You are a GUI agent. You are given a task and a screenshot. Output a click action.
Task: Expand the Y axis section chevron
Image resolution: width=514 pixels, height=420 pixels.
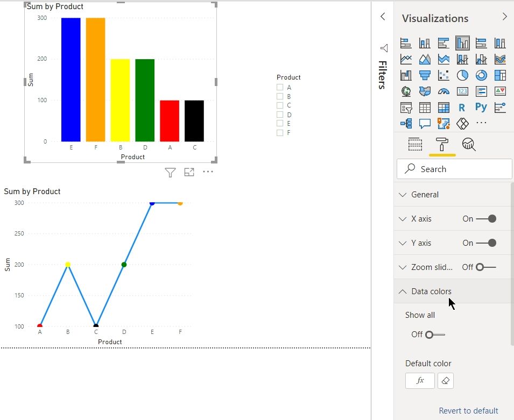click(x=403, y=243)
